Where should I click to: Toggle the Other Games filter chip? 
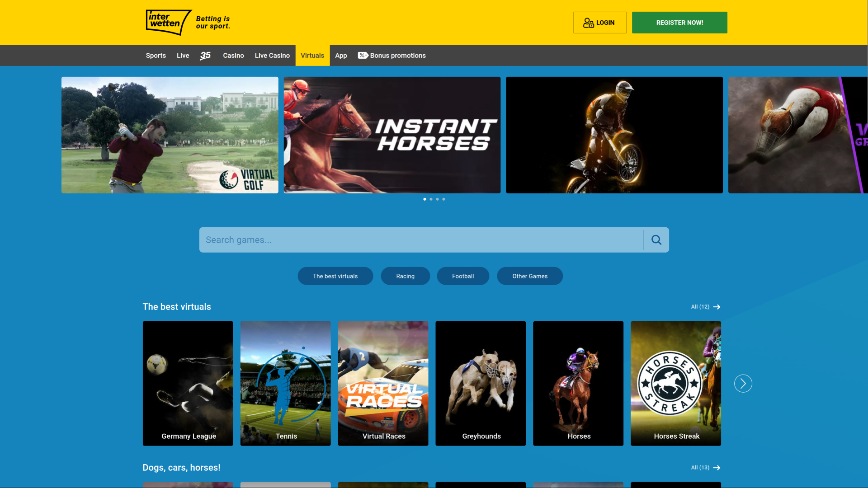coord(529,276)
